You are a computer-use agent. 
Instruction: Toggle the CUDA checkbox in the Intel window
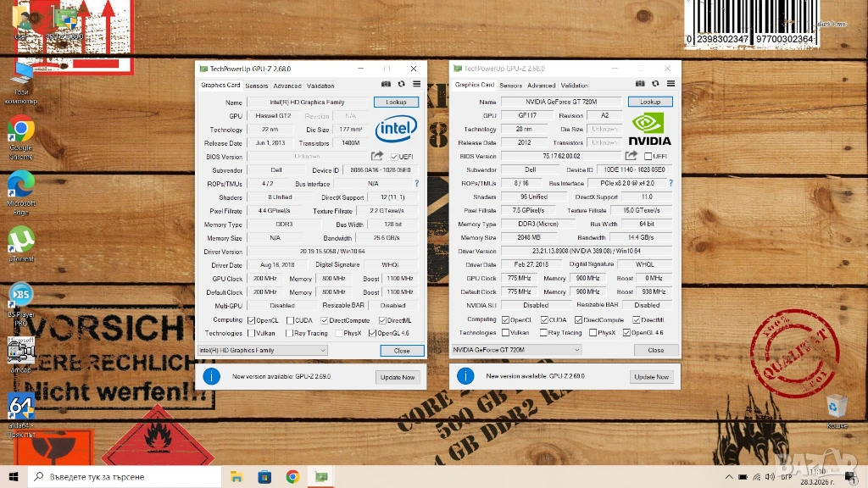pyautogui.click(x=290, y=320)
